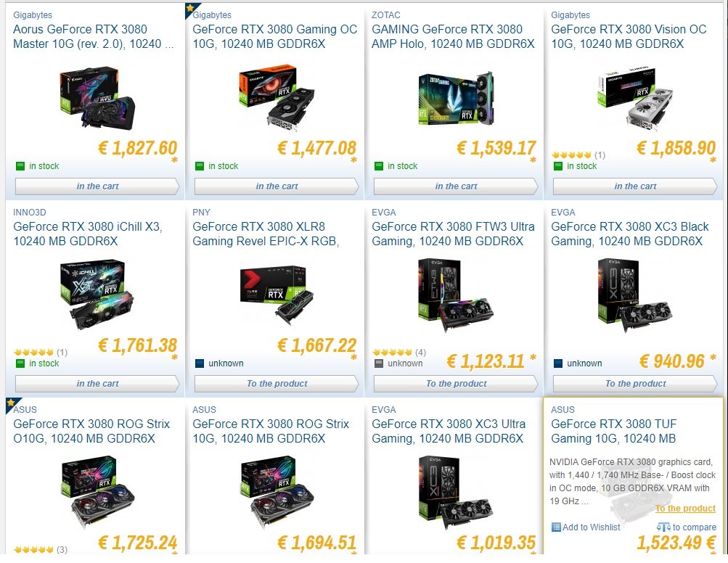Add Aorus RTX 3080 Master to cart

click(97, 186)
